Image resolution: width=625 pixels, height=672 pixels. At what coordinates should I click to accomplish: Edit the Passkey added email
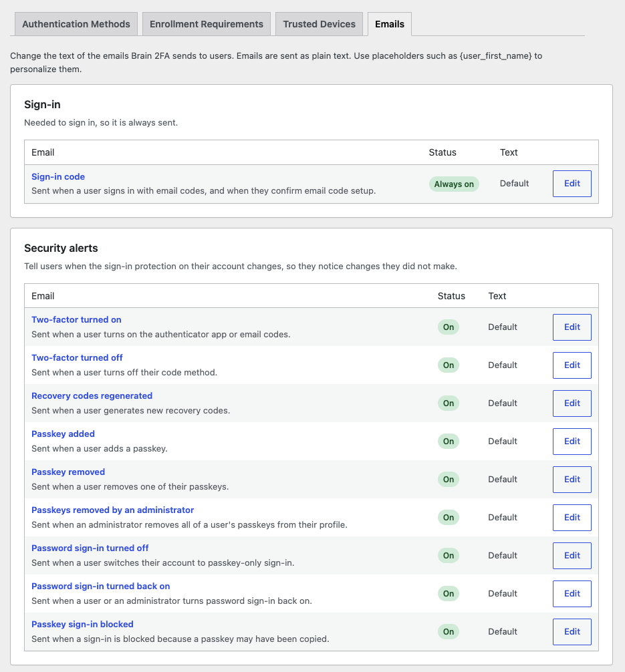[572, 442]
